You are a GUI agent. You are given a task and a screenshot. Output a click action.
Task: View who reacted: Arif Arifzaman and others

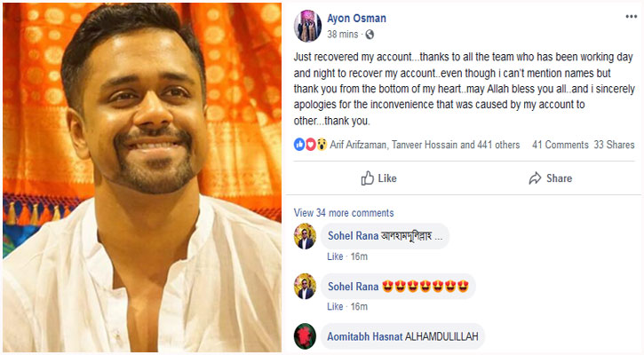pos(425,145)
